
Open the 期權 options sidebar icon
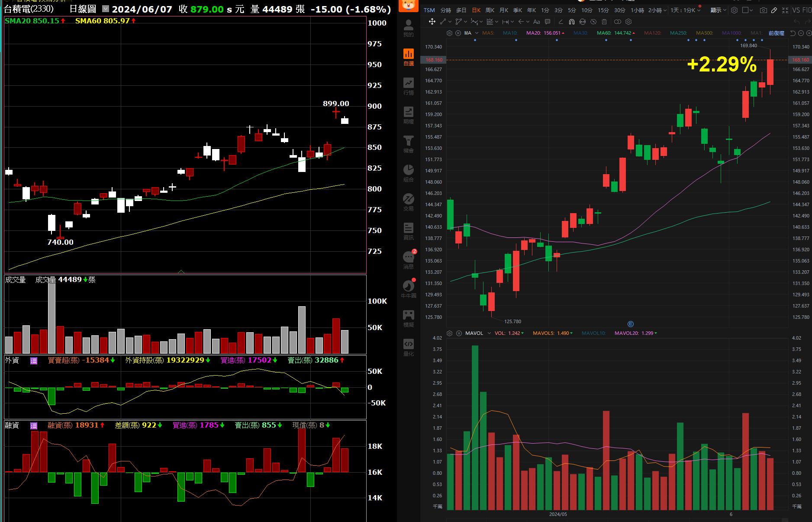point(409,115)
